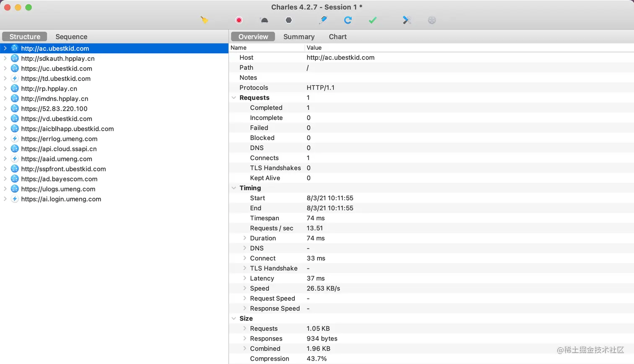This screenshot has height=364, width=634.
Task: Expand the api.cloud.ssapi.cn host node
Action: tap(5, 149)
